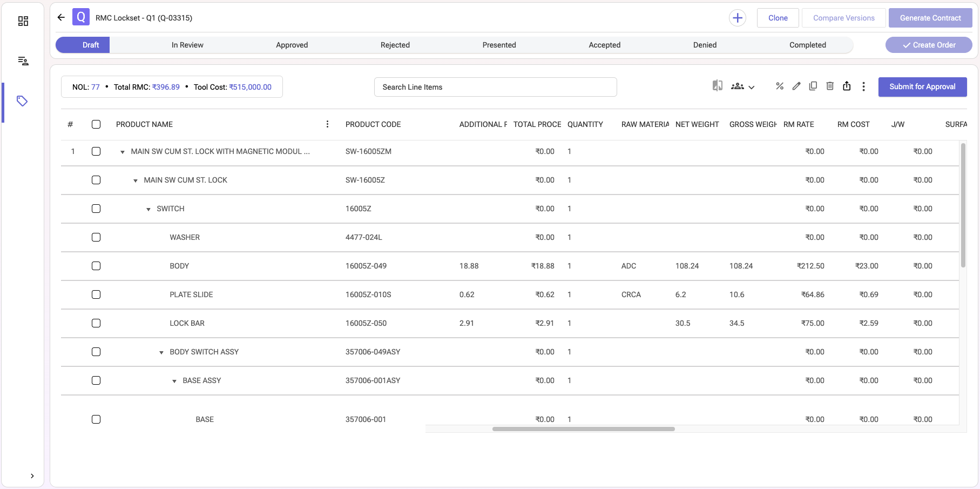
Task: Click the back arrow beside quote title
Action: coord(61,18)
